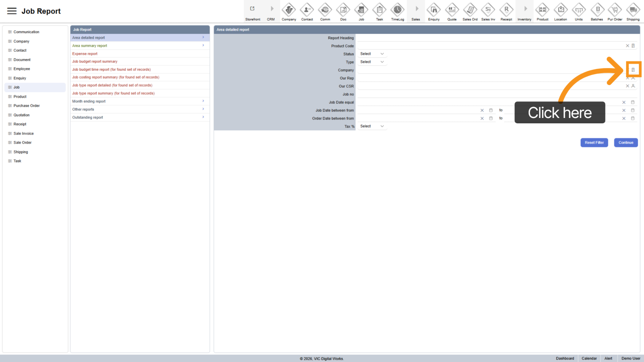This screenshot has height=362, width=644.
Task: Open the Job Date equal calendar picker
Action: tap(632, 102)
